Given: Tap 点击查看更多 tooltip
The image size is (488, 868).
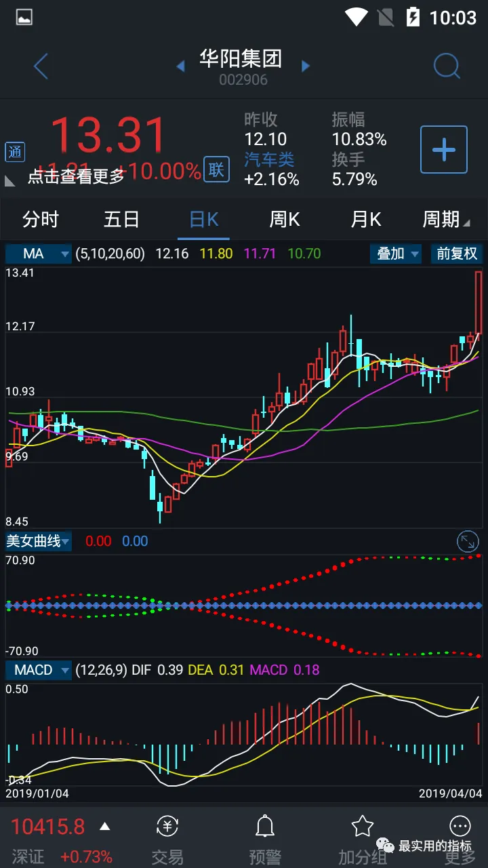Looking at the screenshot, I should coord(76,176).
